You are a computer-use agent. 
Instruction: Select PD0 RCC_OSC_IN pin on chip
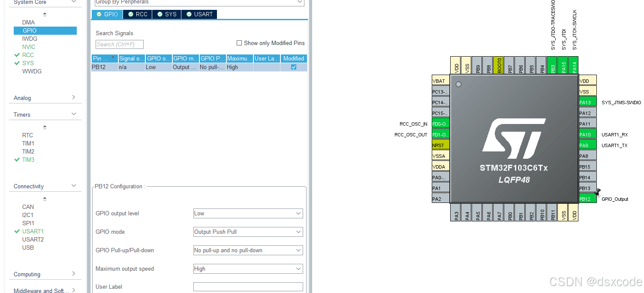[441, 124]
